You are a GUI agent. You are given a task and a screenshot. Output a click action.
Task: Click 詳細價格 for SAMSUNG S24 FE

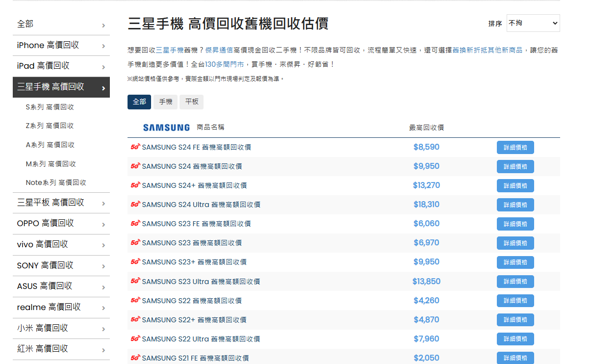[x=515, y=147]
